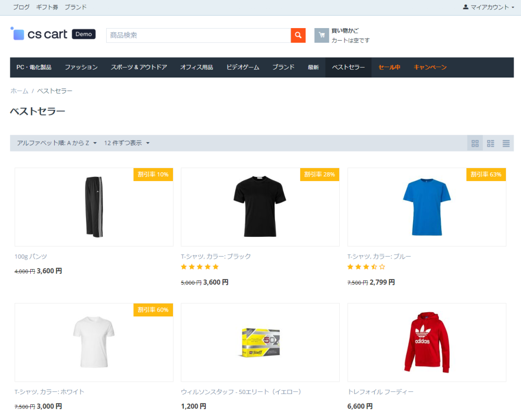Expand the 12 件ずつ表示 dropdown

127,143
